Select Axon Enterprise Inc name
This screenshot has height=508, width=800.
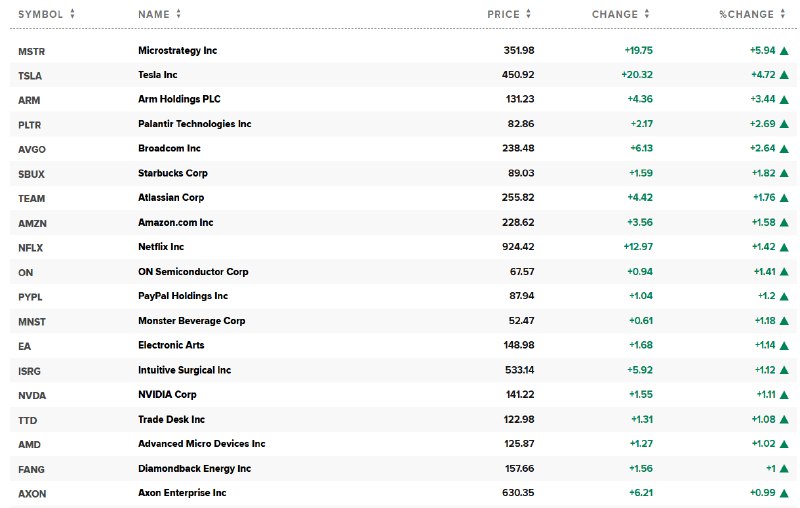tap(182, 493)
